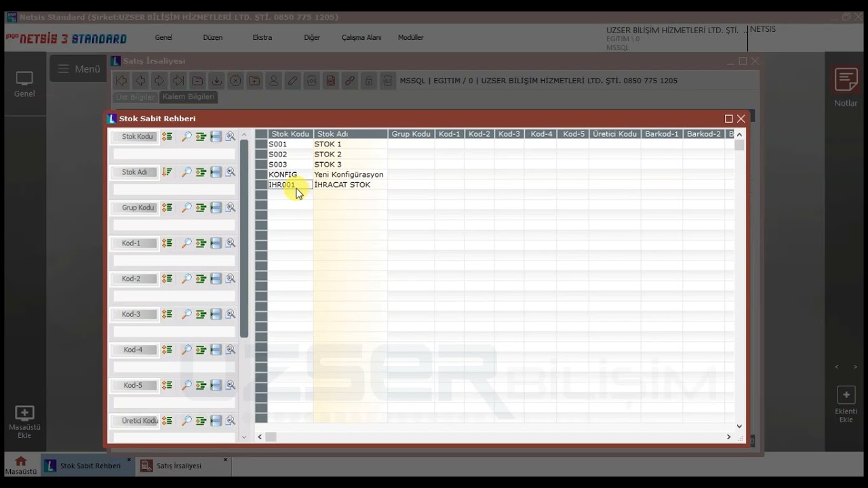Click the grid vertical scrollbar down arrow

click(739, 426)
